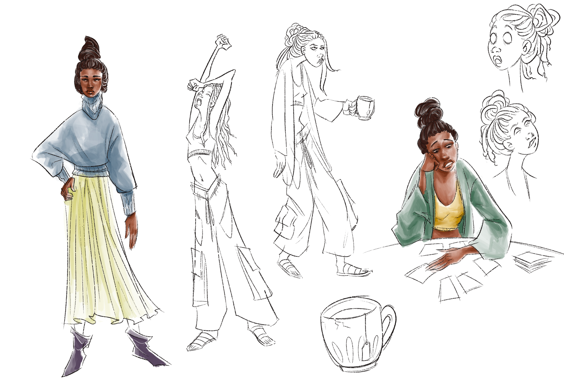Click the large teacup sketch
This screenshot has width=564, height=392.
coord(351,335)
